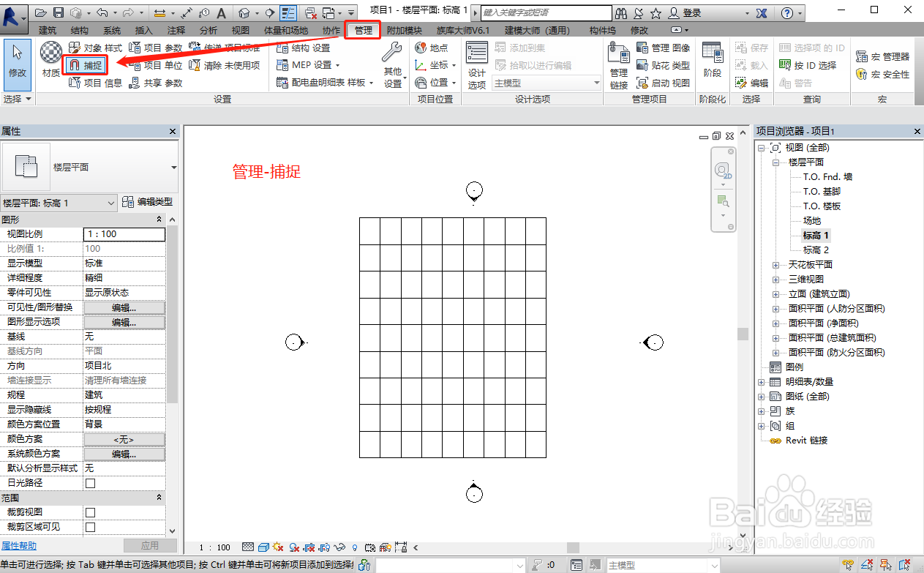Click the 2D steering wheel in navigation bar
The width and height of the screenshot is (924, 573).
[723, 171]
